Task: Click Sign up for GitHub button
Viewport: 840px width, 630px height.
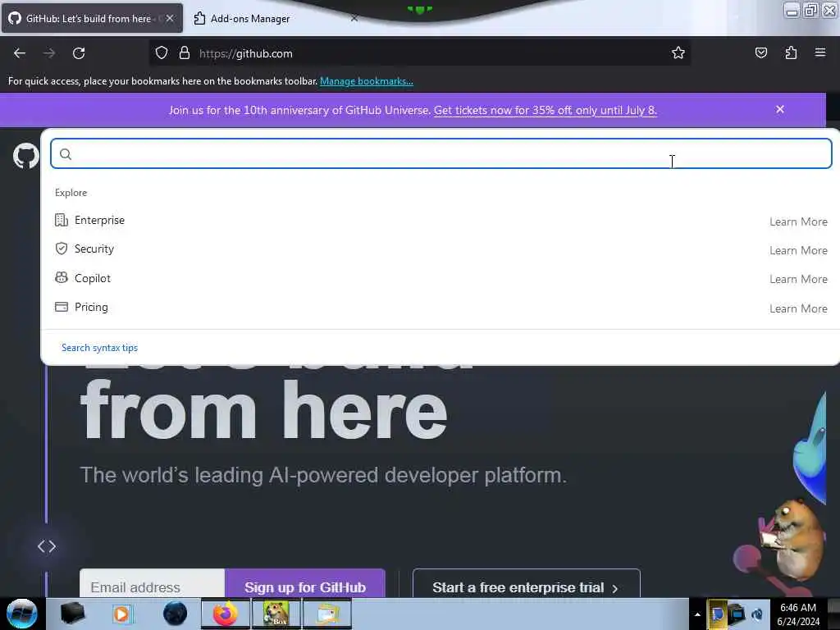Action: pyautogui.click(x=305, y=584)
